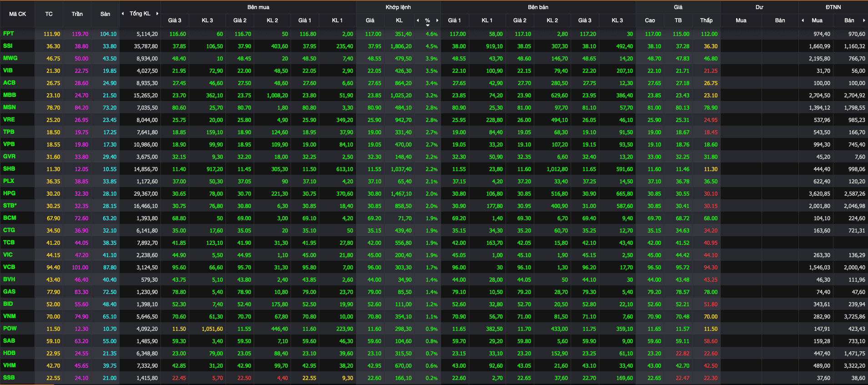Click the Dư Mua column header

(x=741, y=20)
